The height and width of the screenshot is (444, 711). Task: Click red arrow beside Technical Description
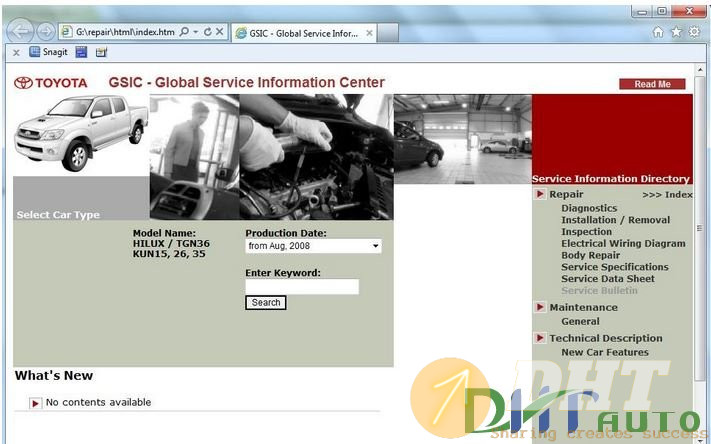click(540, 338)
